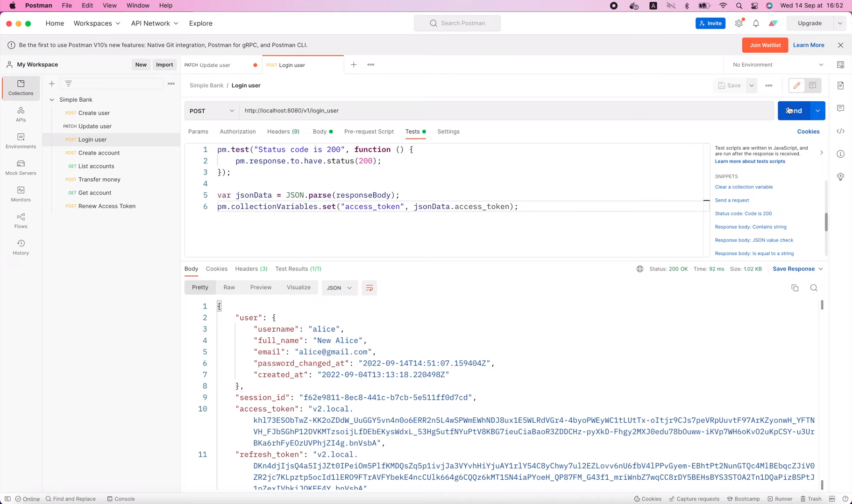Open collections sidebar more options ellipsis
Image resolution: width=852 pixels, height=504 pixels.
[x=171, y=84]
